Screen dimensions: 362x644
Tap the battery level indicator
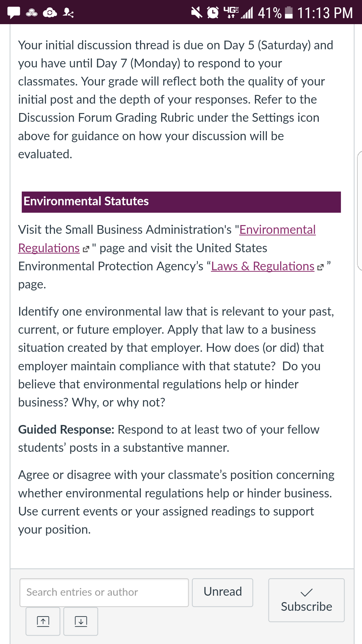pos(289,13)
